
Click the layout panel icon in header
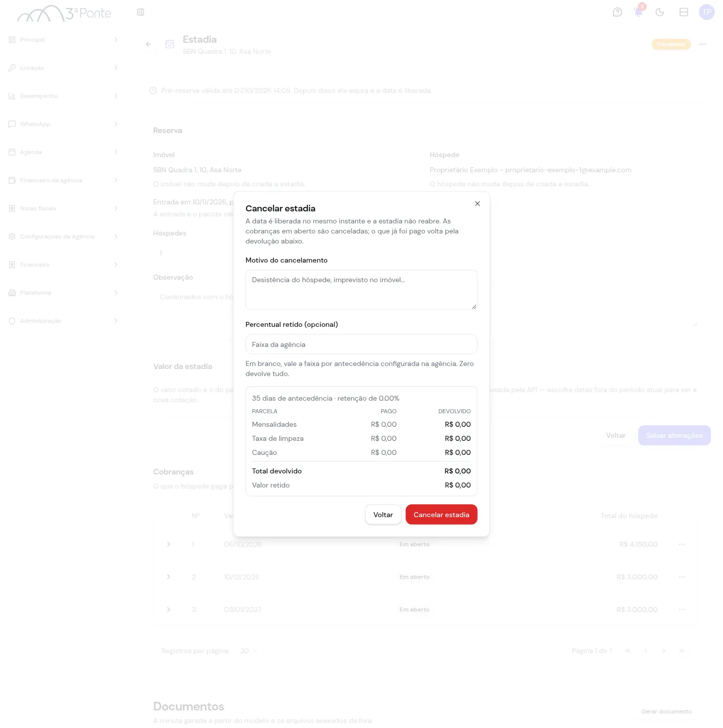684,12
